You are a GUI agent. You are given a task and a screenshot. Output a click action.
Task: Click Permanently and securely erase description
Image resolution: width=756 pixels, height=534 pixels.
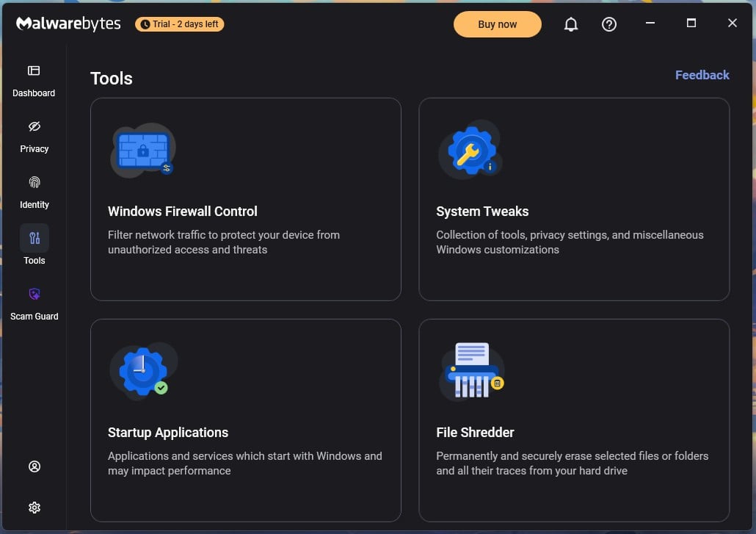[573, 463]
